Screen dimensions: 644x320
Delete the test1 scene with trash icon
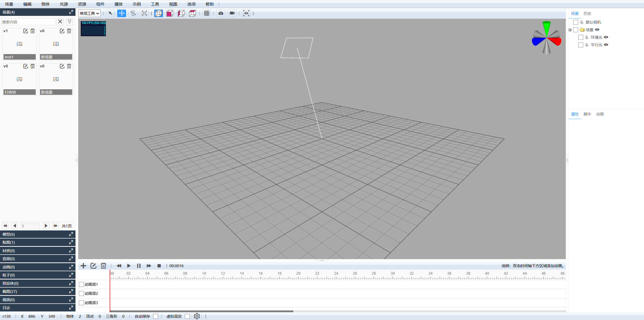tap(32, 31)
